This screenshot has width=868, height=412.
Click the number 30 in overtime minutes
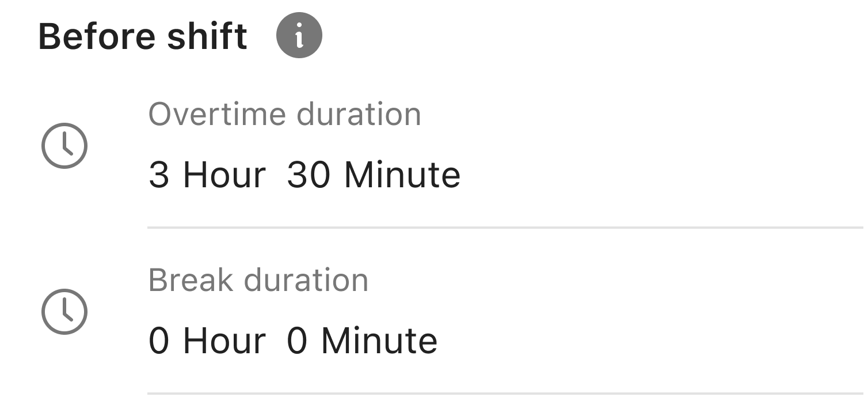(x=309, y=175)
